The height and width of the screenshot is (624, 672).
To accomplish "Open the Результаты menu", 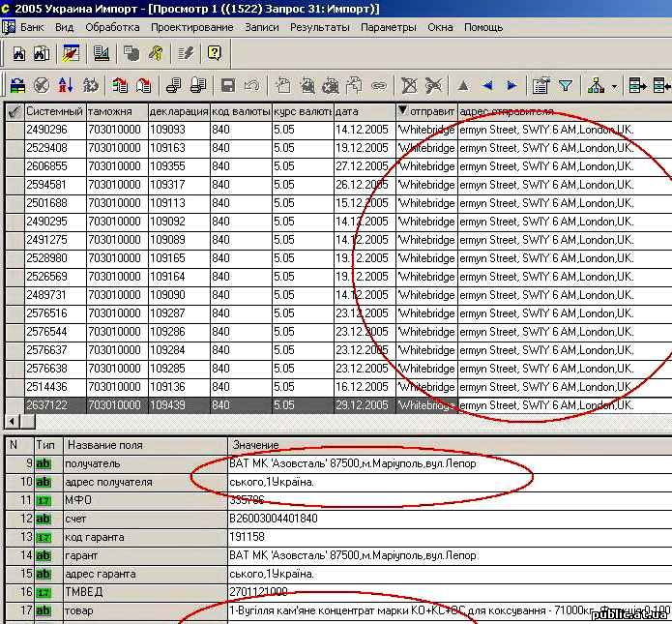I will [319, 27].
